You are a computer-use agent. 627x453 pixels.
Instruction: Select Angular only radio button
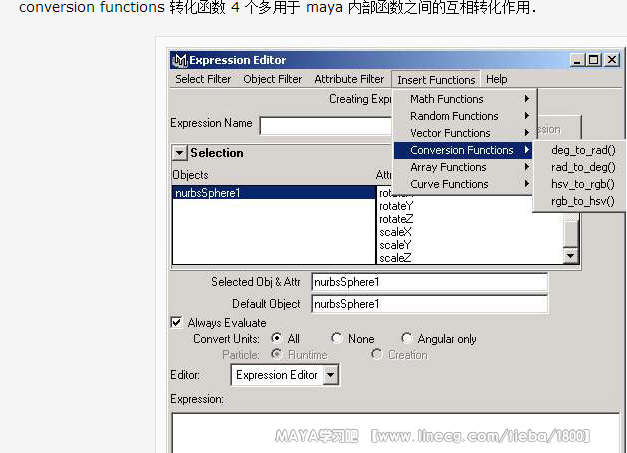click(x=407, y=338)
